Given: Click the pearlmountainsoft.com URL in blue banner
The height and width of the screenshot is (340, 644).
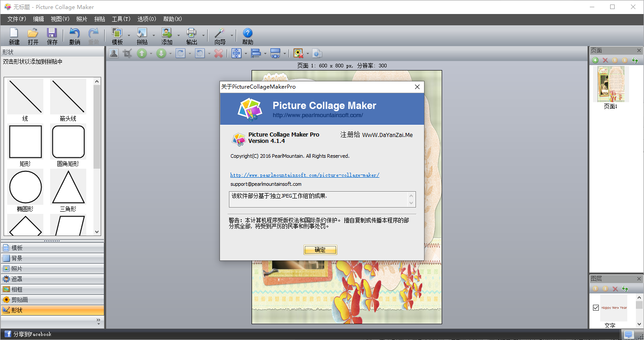Looking at the screenshot, I should (318, 115).
